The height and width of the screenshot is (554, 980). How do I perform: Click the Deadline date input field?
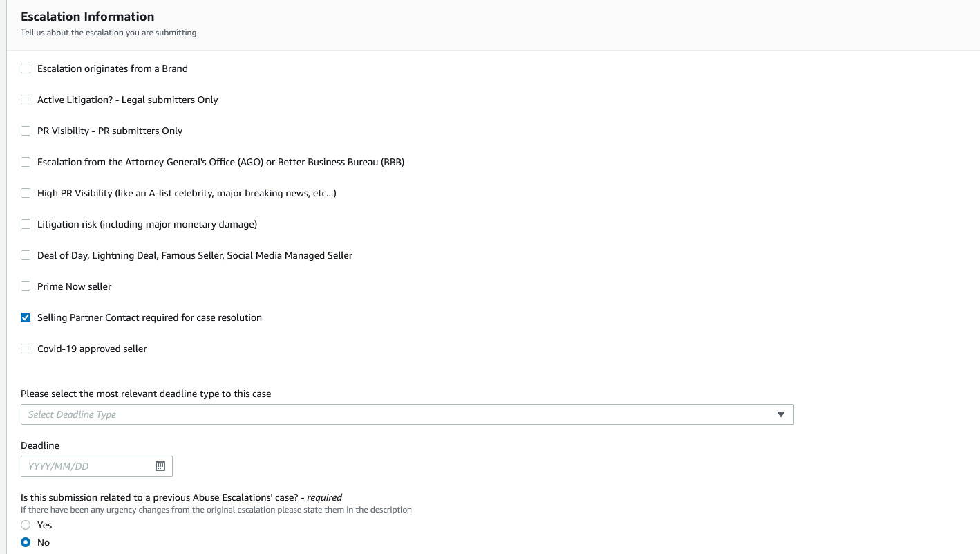86,466
